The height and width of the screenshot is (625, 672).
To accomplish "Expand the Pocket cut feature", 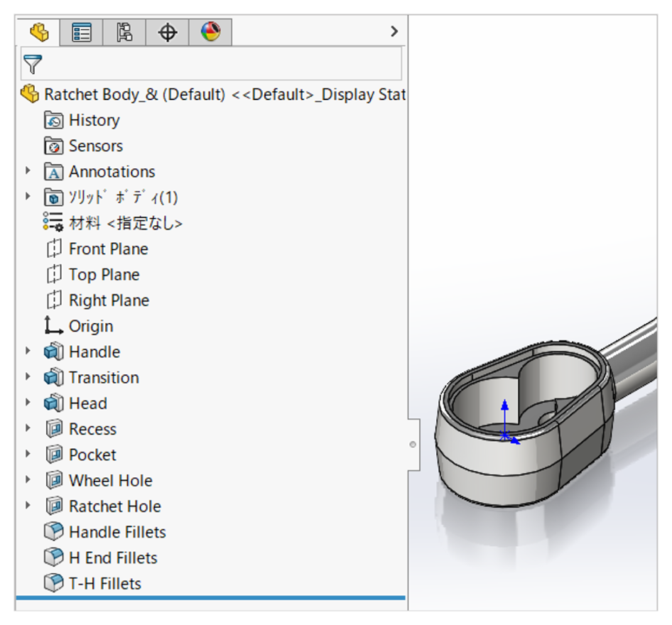I will point(28,455).
